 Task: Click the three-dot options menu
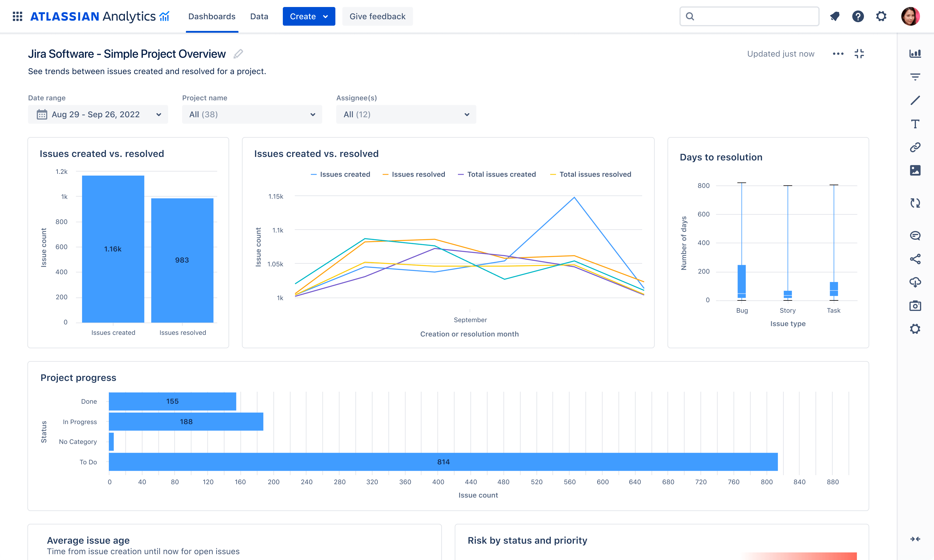pos(838,53)
